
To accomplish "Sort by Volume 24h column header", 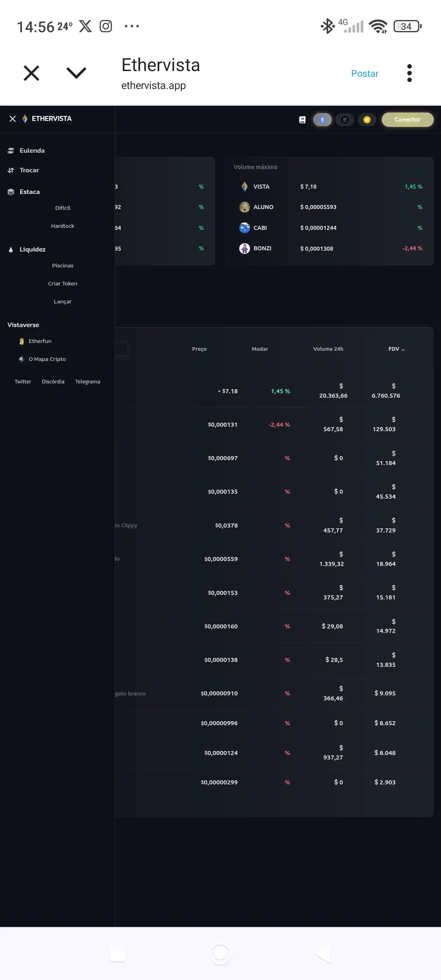I will click(x=328, y=349).
